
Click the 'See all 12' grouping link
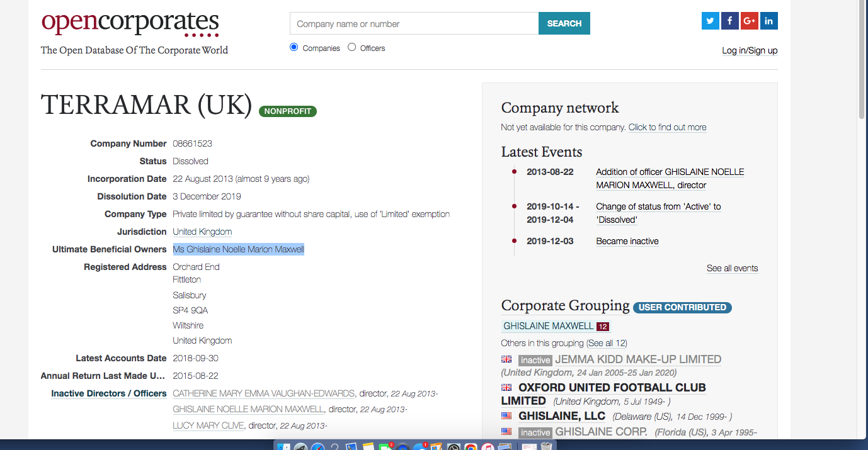pyautogui.click(x=607, y=343)
